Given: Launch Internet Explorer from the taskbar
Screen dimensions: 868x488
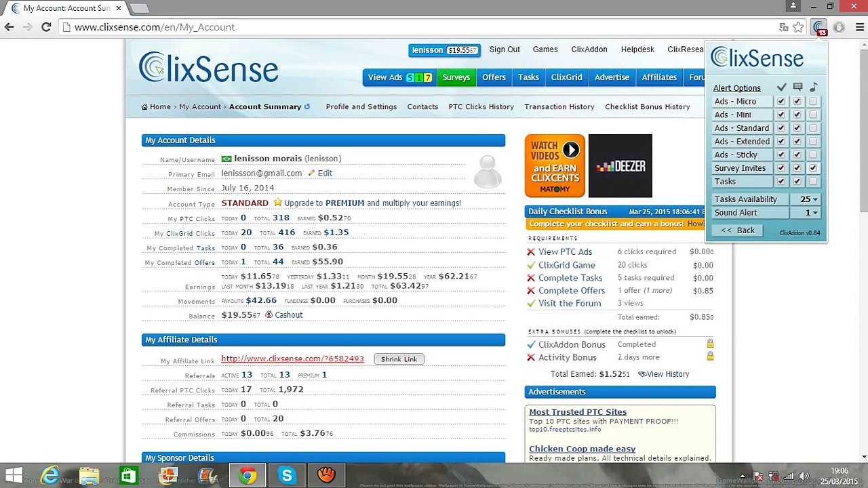Looking at the screenshot, I should click(x=50, y=475).
